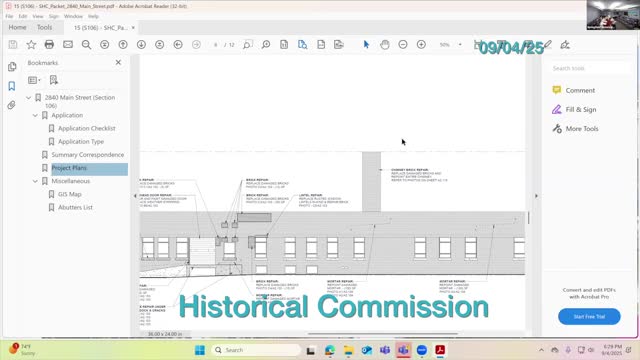
Task: Select the arrow selection tool
Action: click(x=366, y=44)
